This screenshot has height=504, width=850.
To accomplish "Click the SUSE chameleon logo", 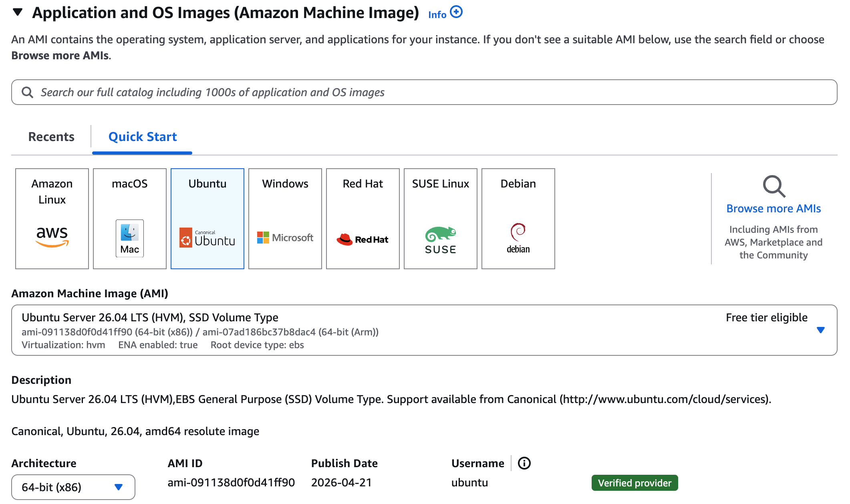I will [x=441, y=240].
